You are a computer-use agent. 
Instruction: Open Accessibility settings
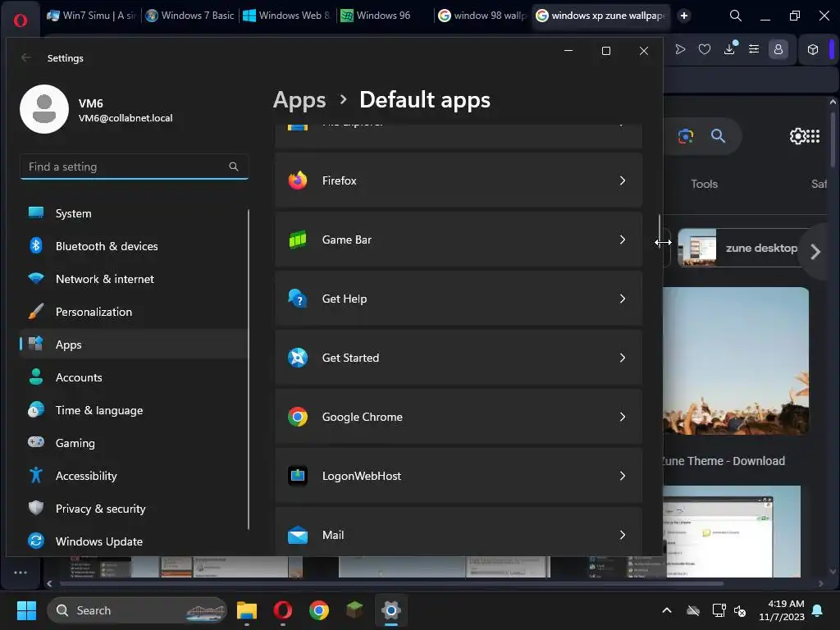click(134, 476)
